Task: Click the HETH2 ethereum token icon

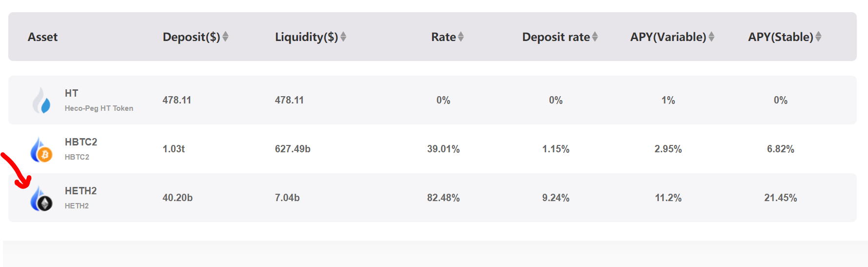Action: pyautogui.click(x=41, y=199)
